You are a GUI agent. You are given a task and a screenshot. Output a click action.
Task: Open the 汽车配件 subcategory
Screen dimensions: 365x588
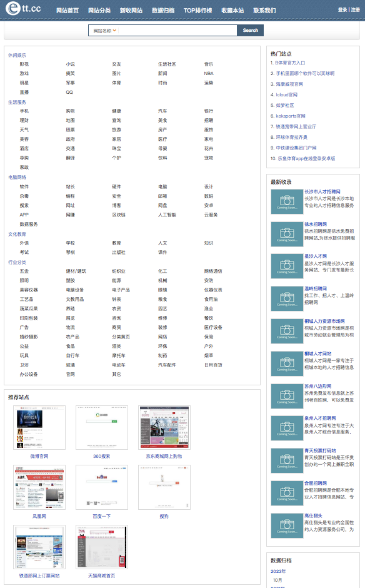pyautogui.click(x=167, y=365)
